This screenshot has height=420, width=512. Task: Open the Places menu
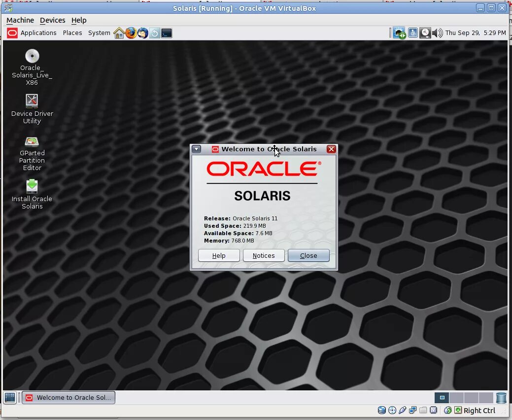pos(72,33)
